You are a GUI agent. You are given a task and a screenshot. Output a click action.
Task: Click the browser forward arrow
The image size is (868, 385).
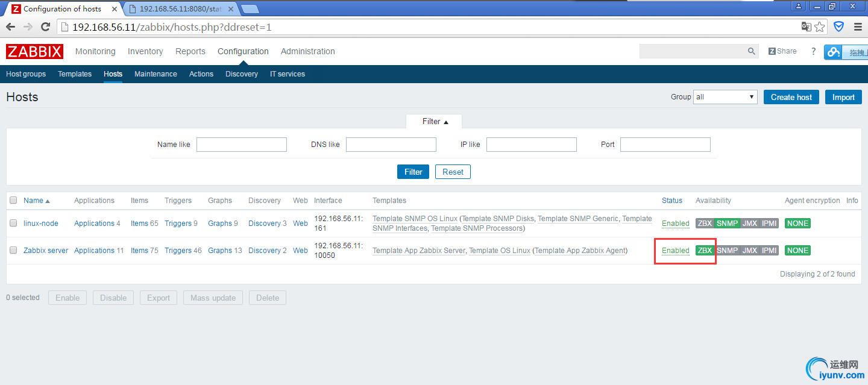[28, 27]
